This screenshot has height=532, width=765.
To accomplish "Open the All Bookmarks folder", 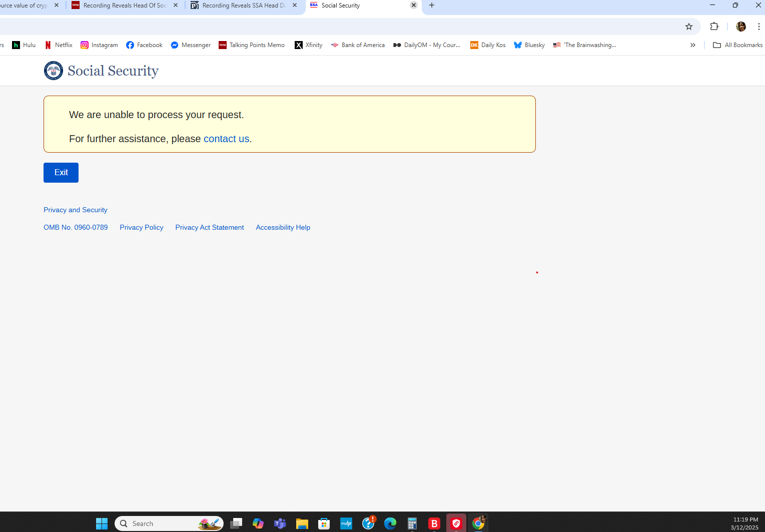I will pyautogui.click(x=737, y=45).
